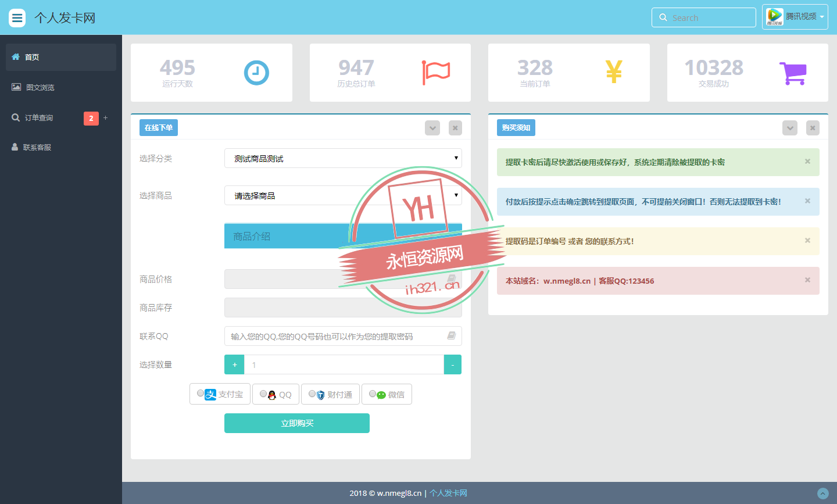
Task: Increase quantity with the plus button
Action: point(234,364)
